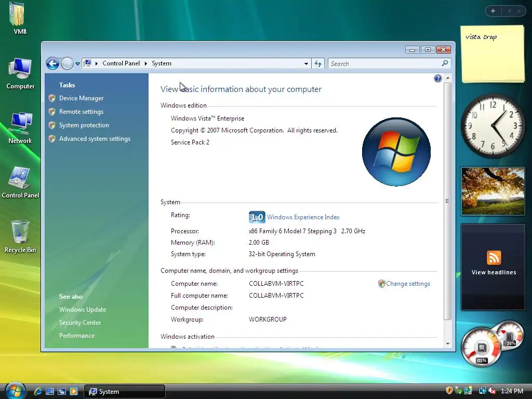This screenshot has height=399, width=532.
Task: Click the Refresh button beside address bar
Action: tap(318, 63)
